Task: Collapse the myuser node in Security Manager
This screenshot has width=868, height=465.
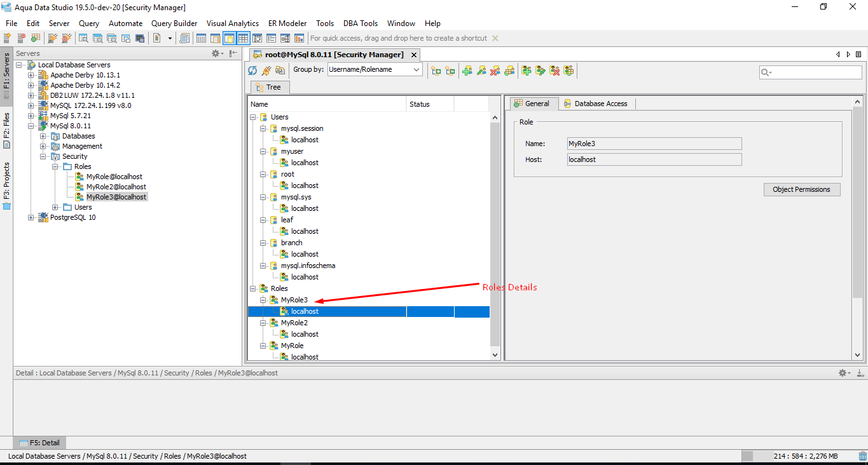Action: click(x=263, y=151)
